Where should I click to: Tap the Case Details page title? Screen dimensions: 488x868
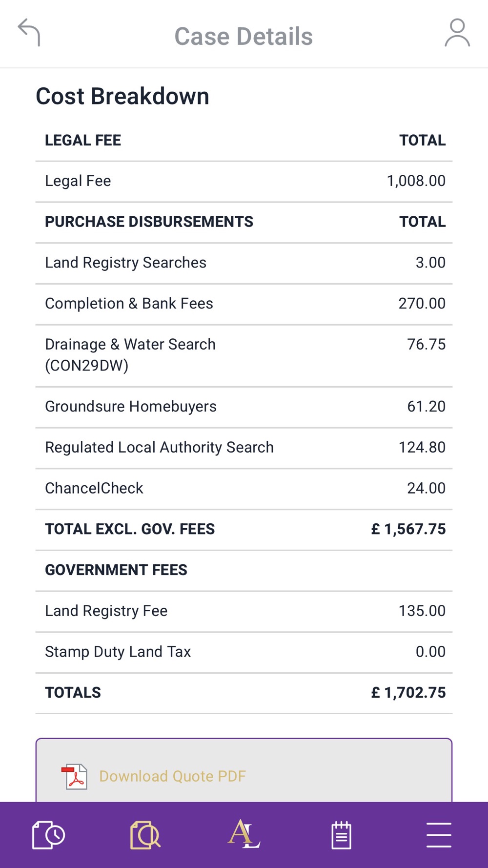click(244, 37)
